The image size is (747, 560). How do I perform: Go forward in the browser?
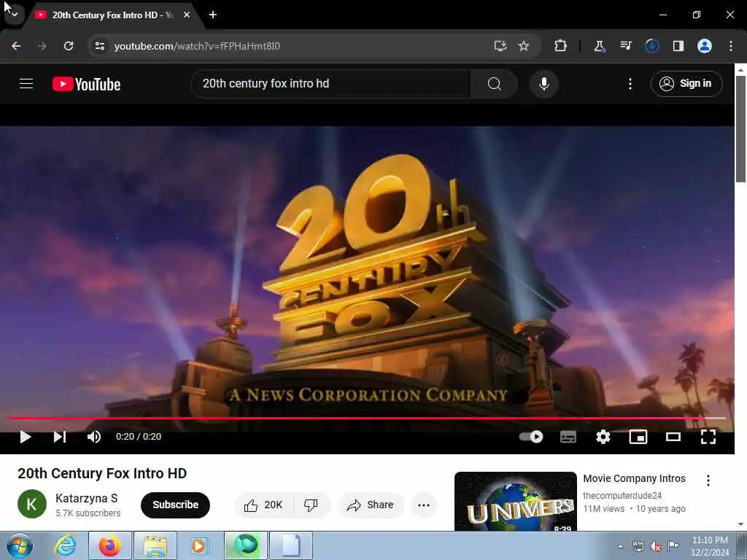point(42,46)
